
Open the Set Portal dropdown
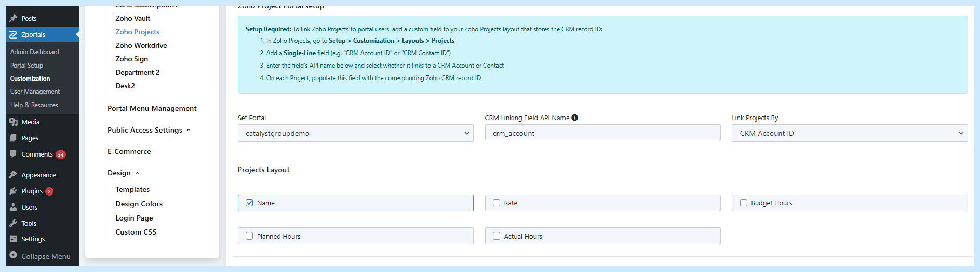coord(356,133)
